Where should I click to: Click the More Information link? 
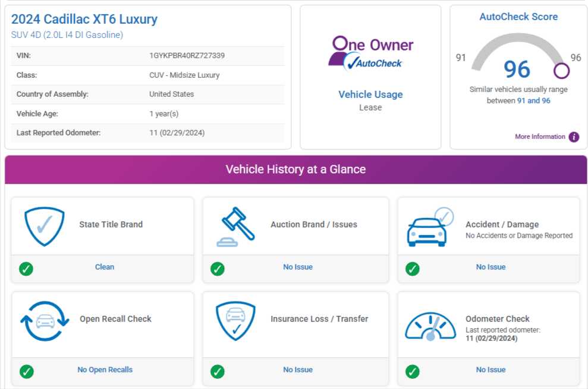click(x=540, y=137)
